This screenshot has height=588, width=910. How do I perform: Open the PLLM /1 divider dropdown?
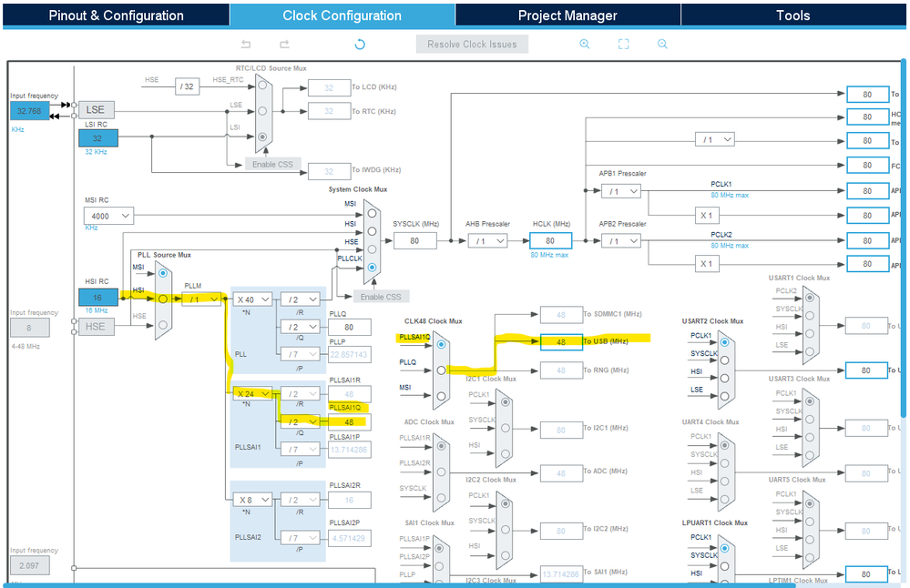click(x=201, y=299)
